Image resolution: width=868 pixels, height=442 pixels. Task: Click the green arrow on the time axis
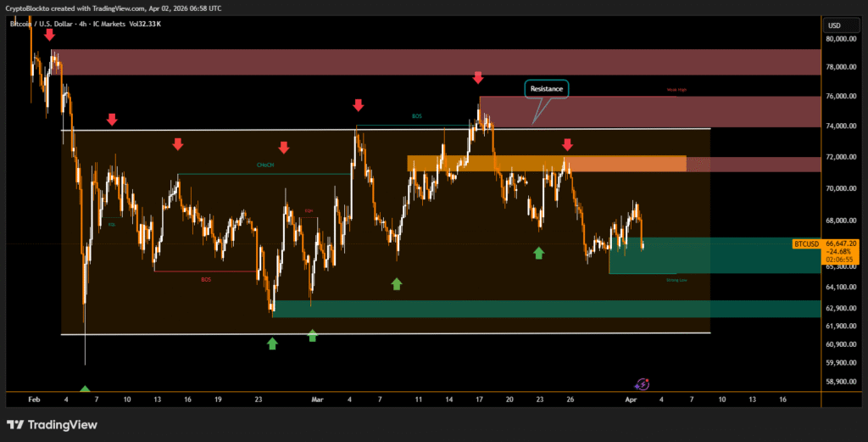click(x=84, y=389)
